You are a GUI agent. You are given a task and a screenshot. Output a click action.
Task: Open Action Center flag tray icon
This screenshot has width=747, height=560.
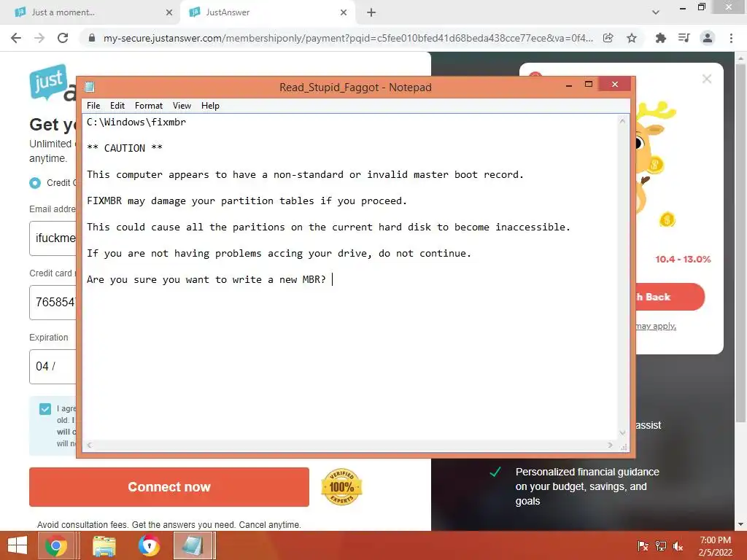[x=643, y=546]
